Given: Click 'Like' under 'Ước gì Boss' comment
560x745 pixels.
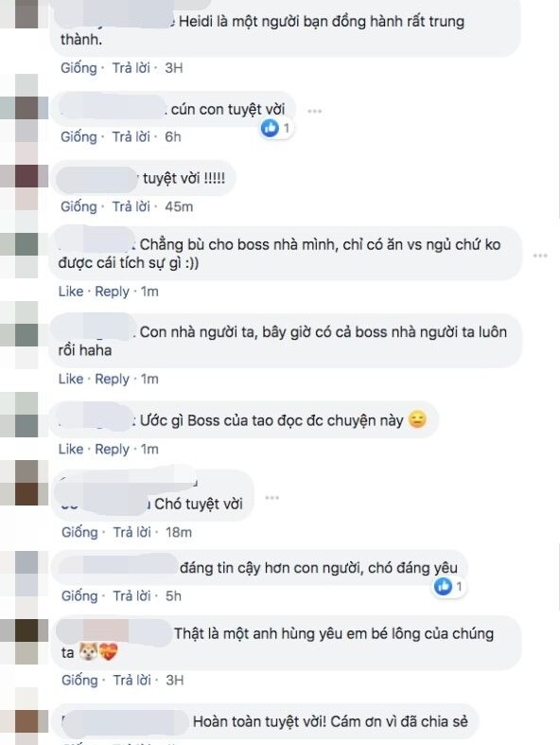Looking at the screenshot, I should point(71,449).
